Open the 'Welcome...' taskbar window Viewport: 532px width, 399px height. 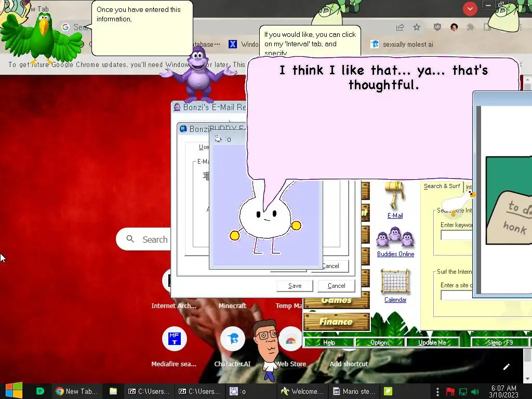click(x=302, y=391)
